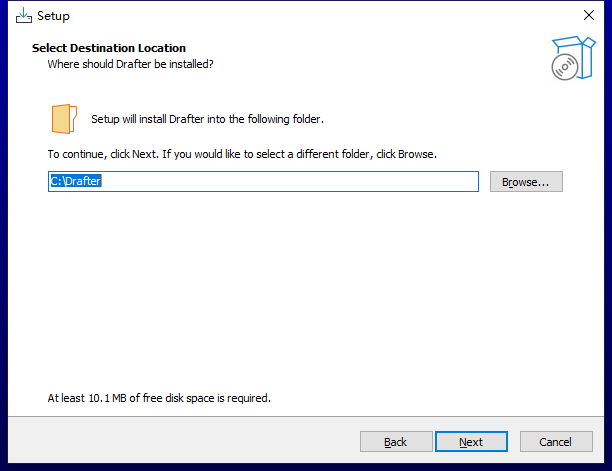Click the 'To continue, click Next' instruction

242,154
